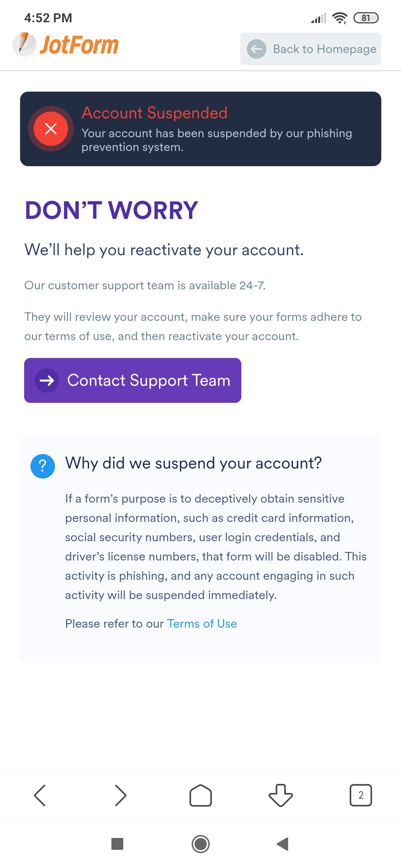Select the Account Suspended banner

tap(200, 128)
